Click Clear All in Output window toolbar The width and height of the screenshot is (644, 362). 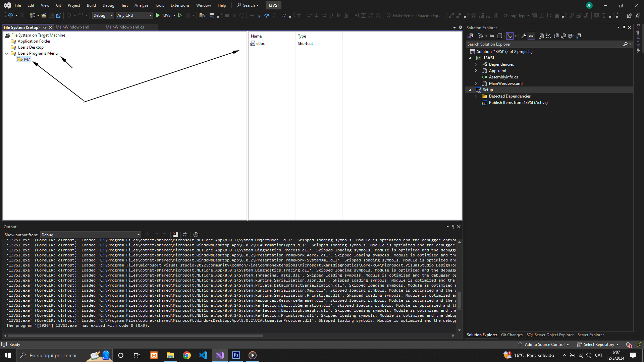(x=175, y=235)
